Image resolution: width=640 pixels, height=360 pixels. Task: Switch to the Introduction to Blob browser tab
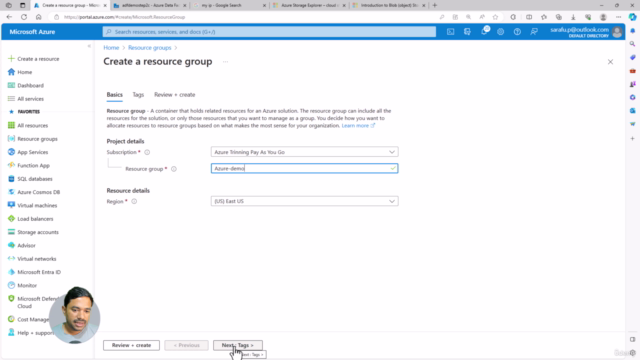pyautogui.click(x=389, y=5)
